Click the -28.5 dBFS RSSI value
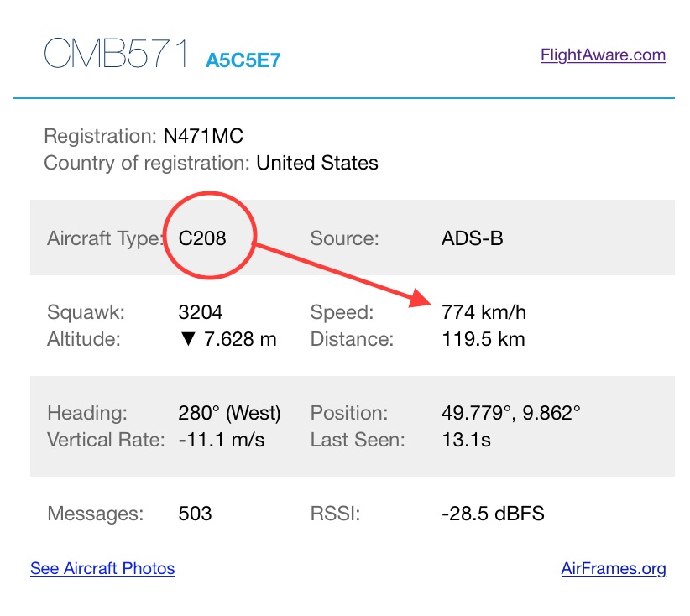Image resolution: width=690 pixels, height=616 pixels. [x=493, y=513]
